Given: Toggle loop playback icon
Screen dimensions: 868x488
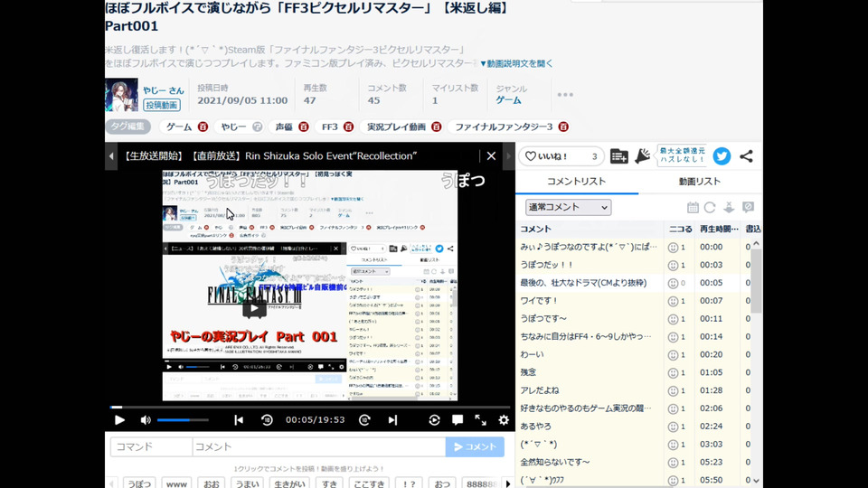Looking at the screenshot, I should coord(434,420).
